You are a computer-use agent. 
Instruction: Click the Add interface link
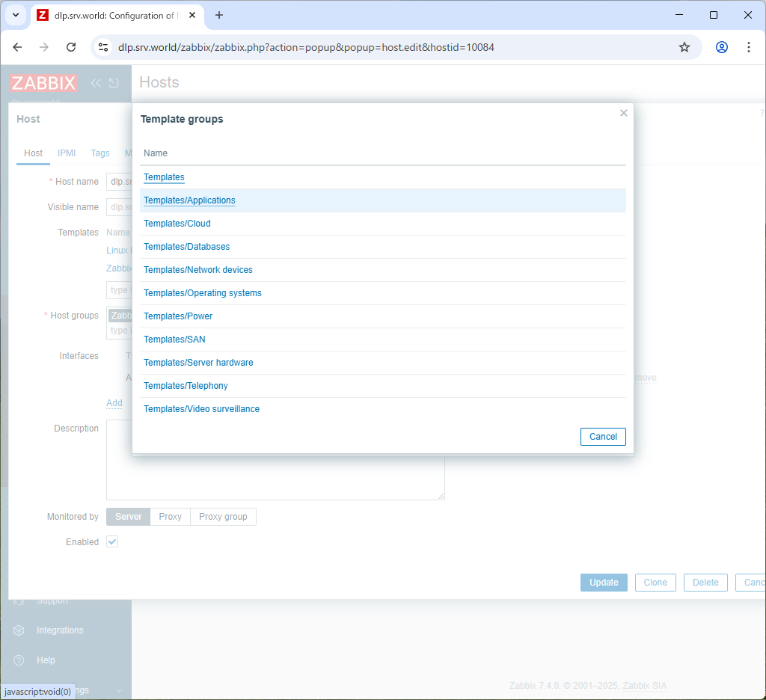(114, 403)
